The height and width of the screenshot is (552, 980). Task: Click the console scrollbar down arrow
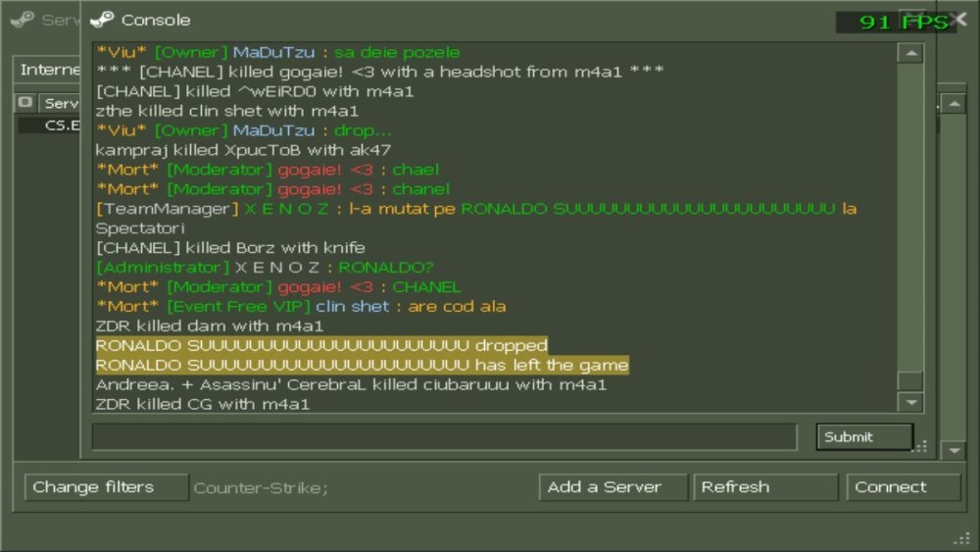pyautogui.click(x=910, y=403)
